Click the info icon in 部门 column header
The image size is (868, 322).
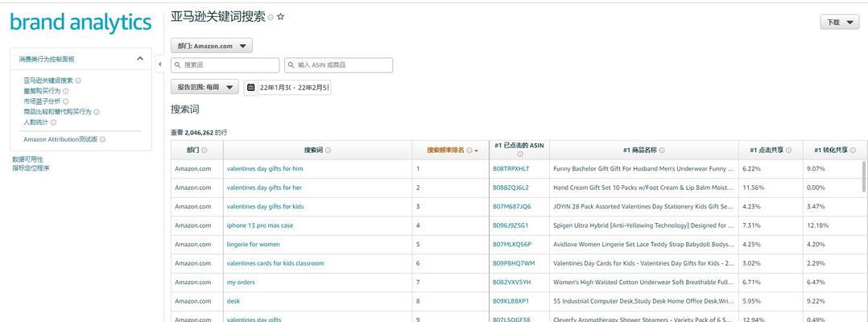[x=205, y=151]
